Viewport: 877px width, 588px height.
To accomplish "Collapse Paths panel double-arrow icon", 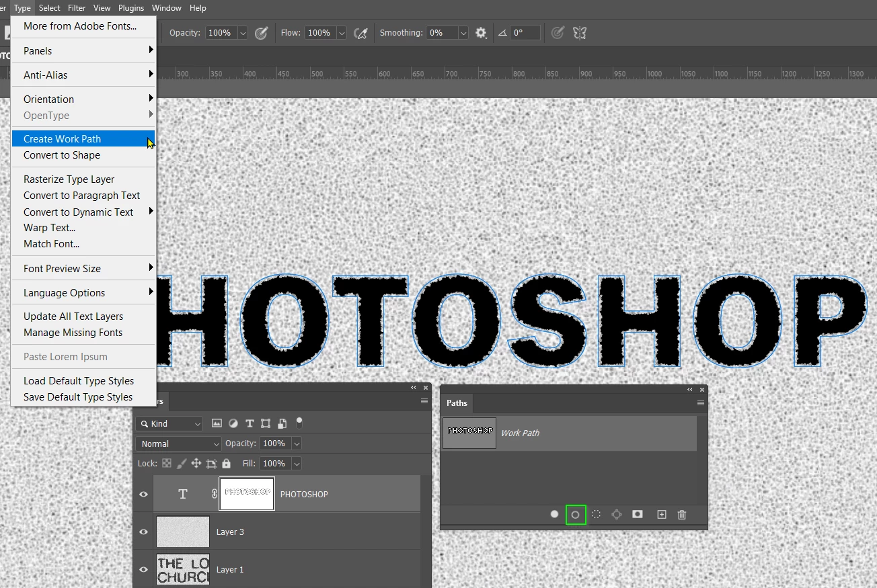I will pos(690,390).
